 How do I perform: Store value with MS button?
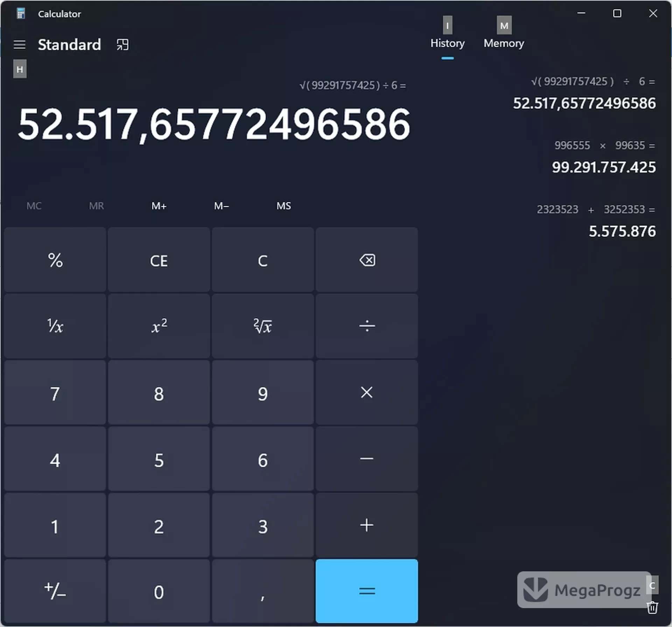click(284, 206)
